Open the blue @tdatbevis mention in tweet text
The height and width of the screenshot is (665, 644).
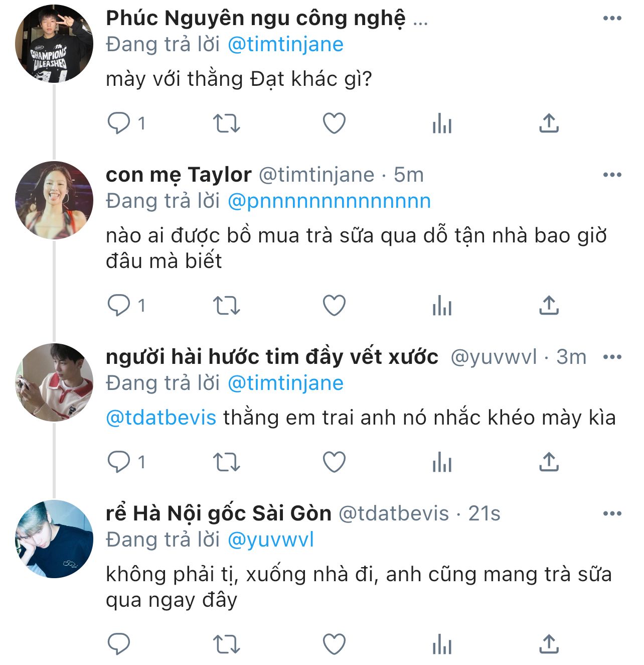tap(161, 418)
